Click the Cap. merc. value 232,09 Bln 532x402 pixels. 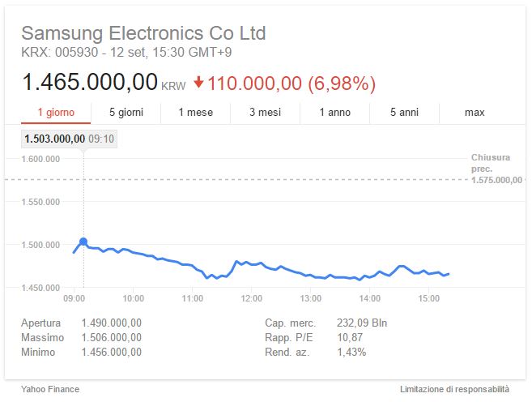click(362, 323)
